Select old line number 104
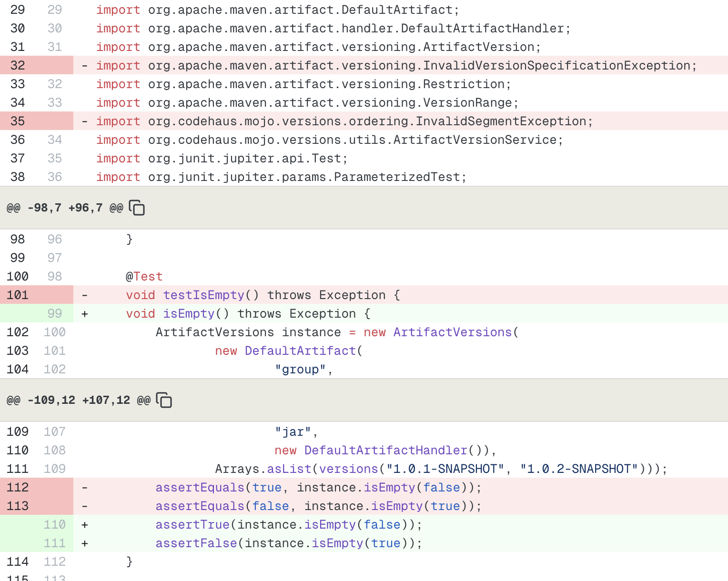The height and width of the screenshot is (581, 728). coord(18,369)
